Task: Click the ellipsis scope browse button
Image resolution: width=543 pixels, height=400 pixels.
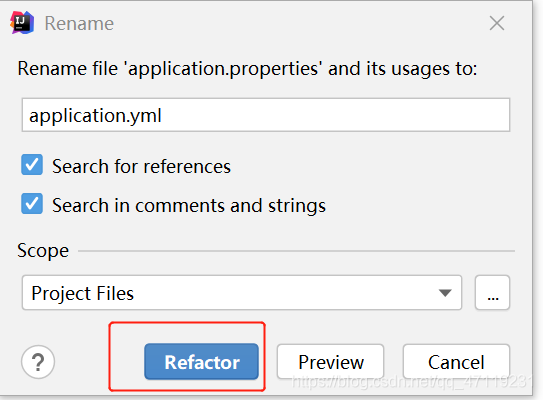Action: (x=492, y=293)
